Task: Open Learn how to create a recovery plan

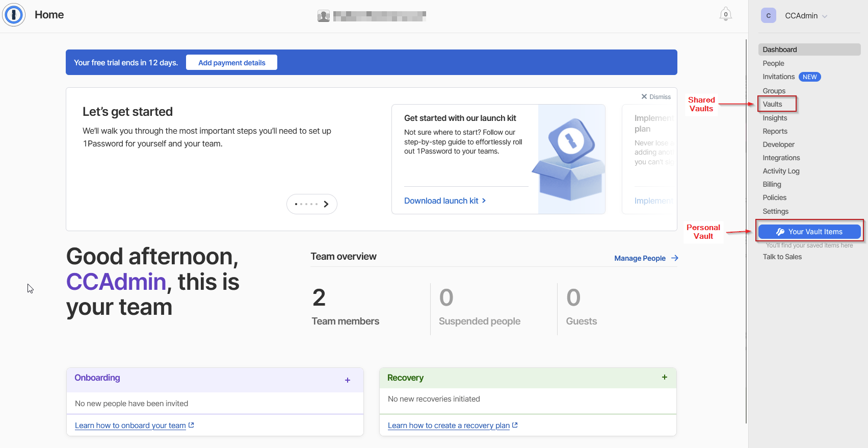Action: pyautogui.click(x=449, y=426)
